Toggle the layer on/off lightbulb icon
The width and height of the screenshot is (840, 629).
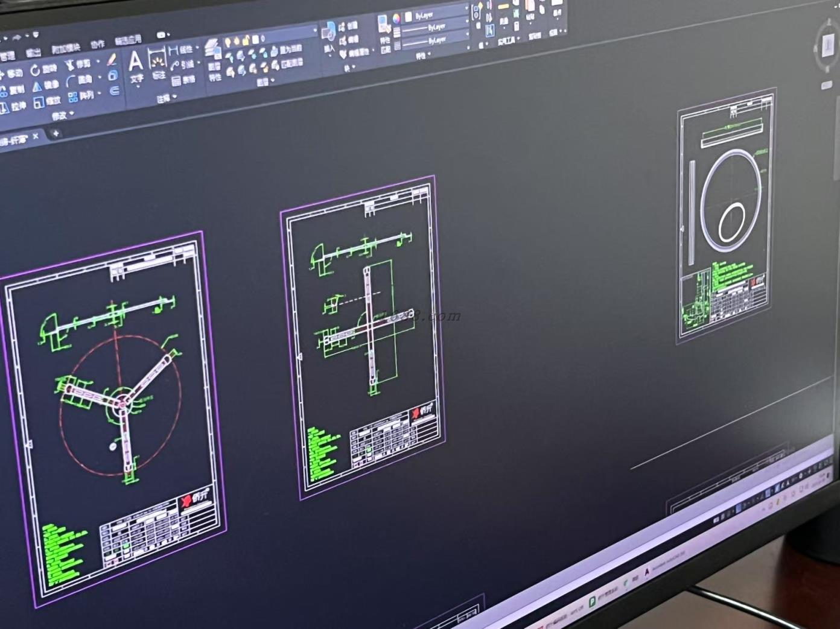click(227, 42)
